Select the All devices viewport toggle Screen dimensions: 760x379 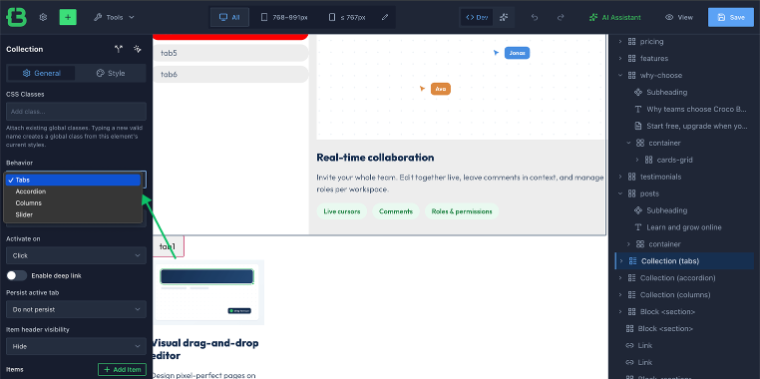click(x=230, y=17)
